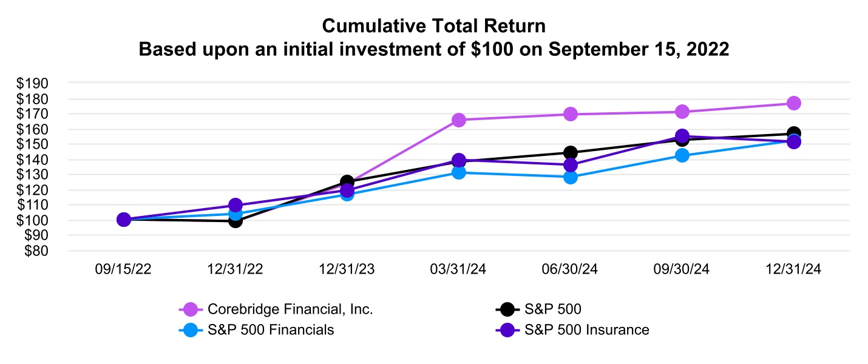Click the Corebridge Financial legend marker

click(x=190, y=309)
